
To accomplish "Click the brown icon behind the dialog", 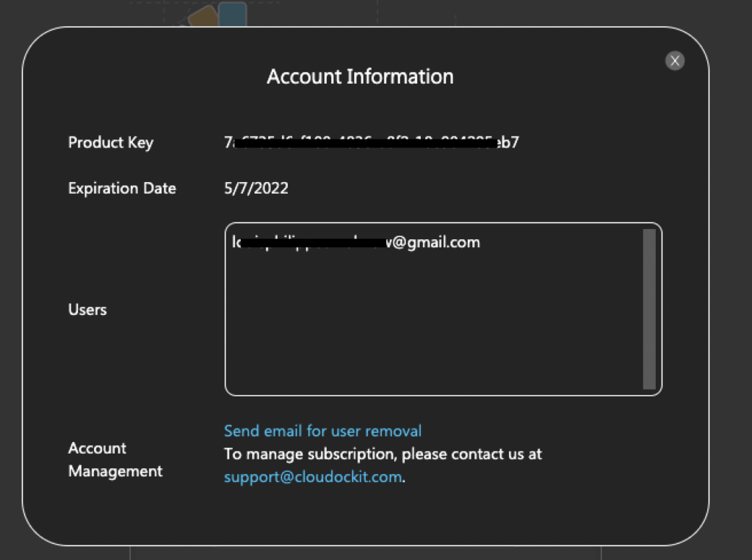I will point(204,17).
